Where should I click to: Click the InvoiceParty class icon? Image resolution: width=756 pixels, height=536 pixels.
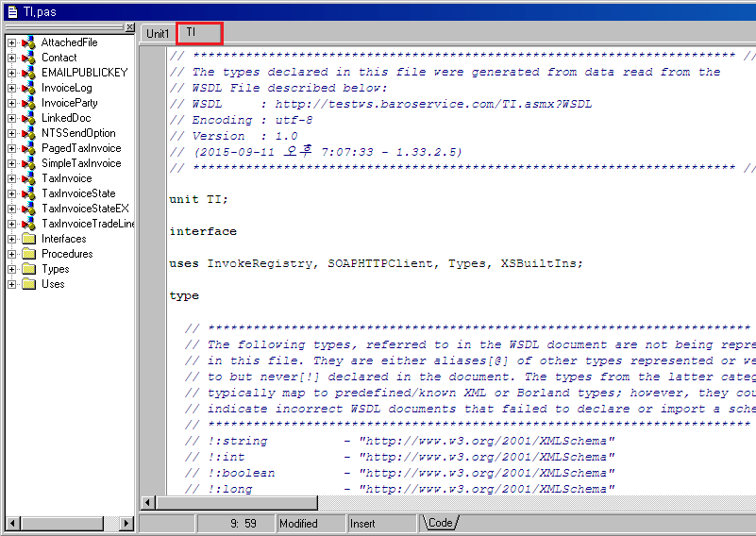point(29,103)
